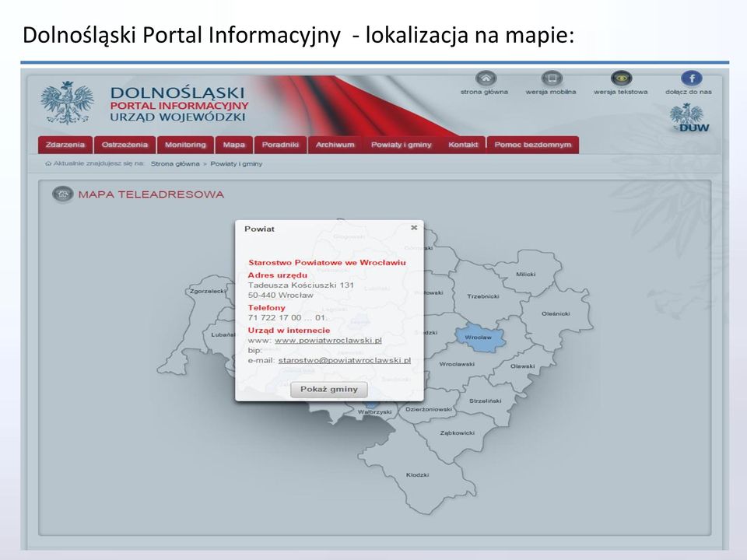Click the portal eagle emblem logo

tap(67, 103)
